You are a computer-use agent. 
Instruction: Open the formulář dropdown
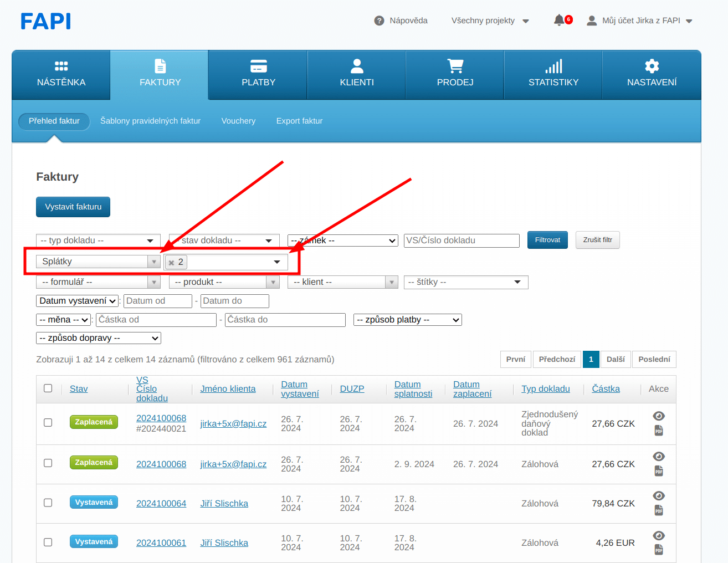coord(98,282)
